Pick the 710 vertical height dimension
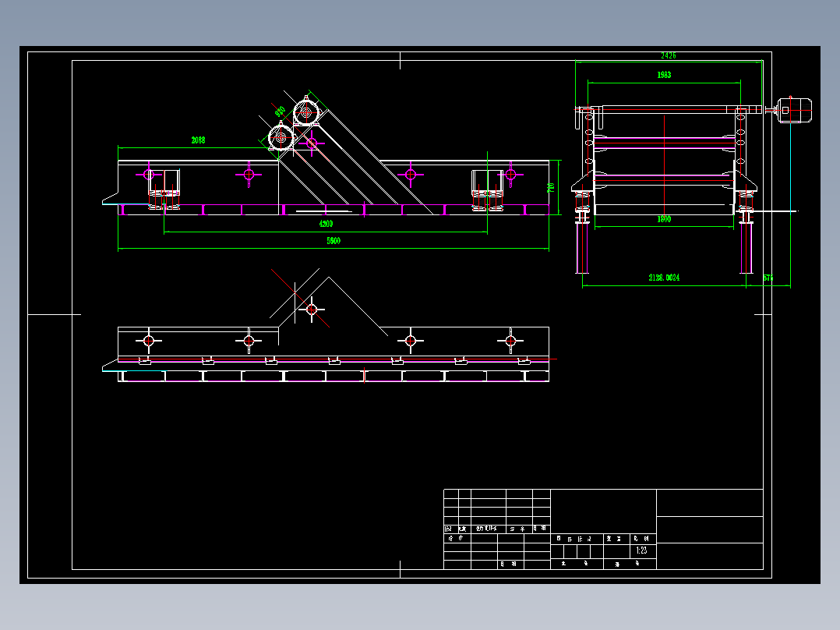 (x=551, y=188)
